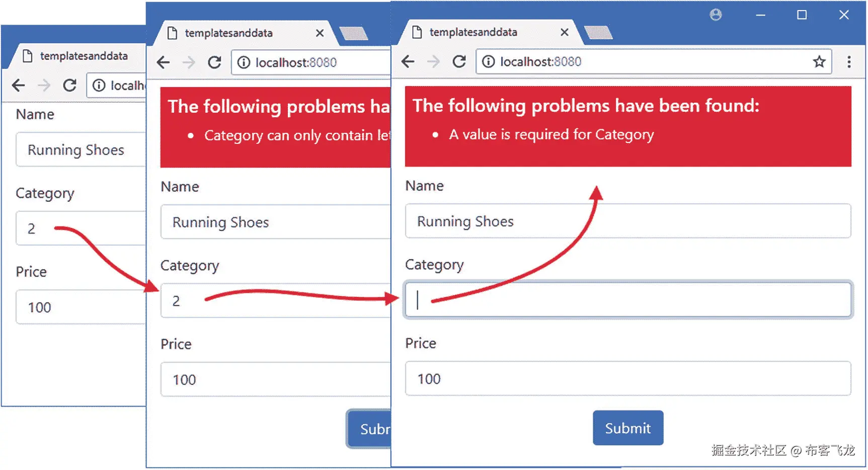Open Chrome three-dot menu

849,62
